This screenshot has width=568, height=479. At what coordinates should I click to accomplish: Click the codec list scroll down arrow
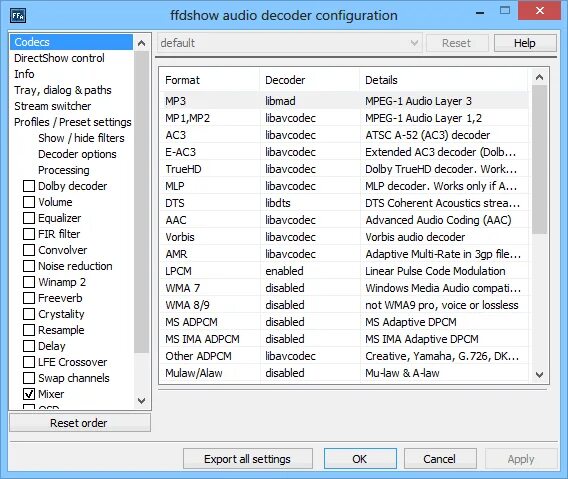pyautogui.click(x=539, y=374)
